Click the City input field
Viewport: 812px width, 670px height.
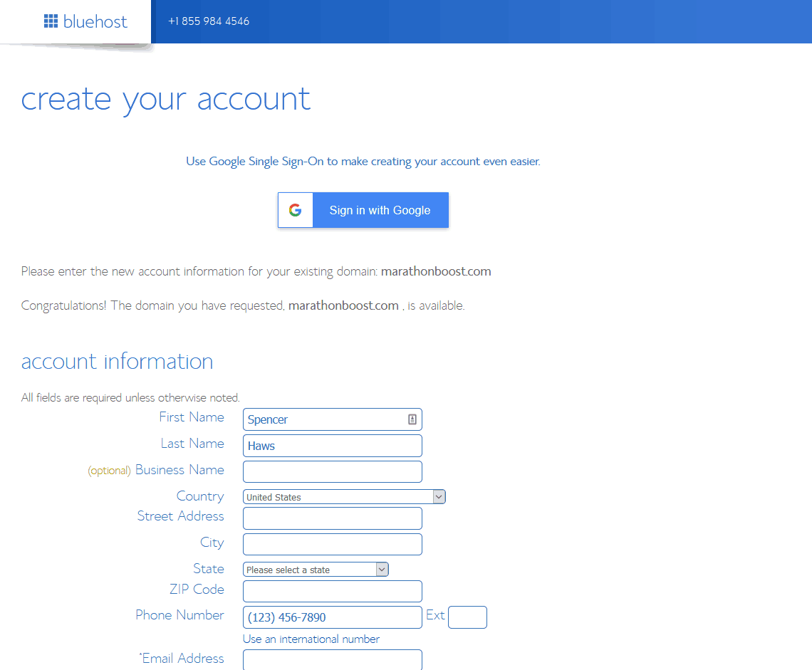tap(333, 544)
